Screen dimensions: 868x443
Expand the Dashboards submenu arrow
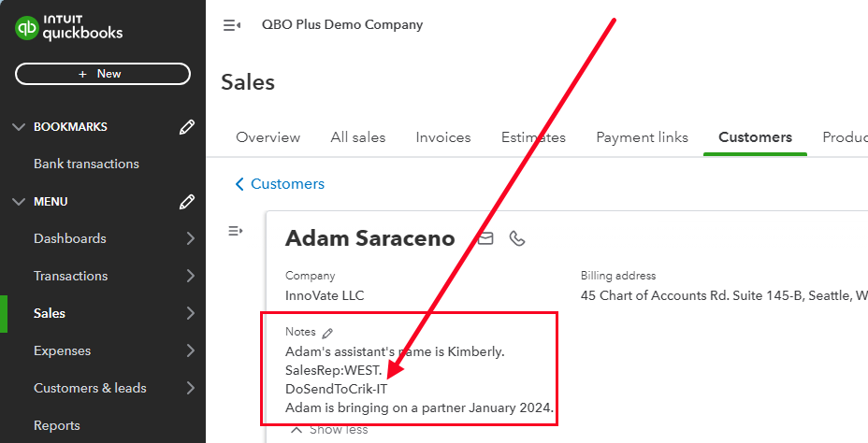[190, 238]
